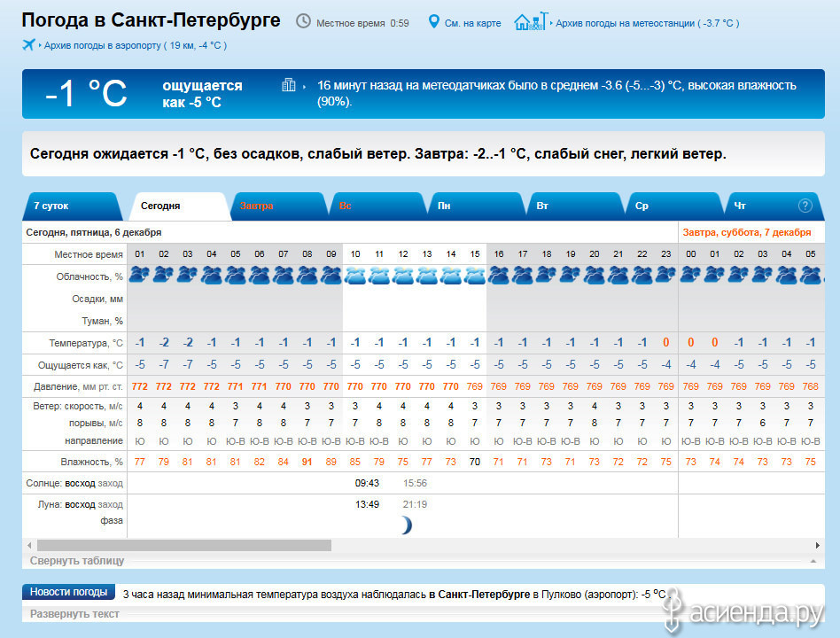Click the table scrollbar left arrow
The height and width of the screenshot is (638, 840).
(29, 545)
